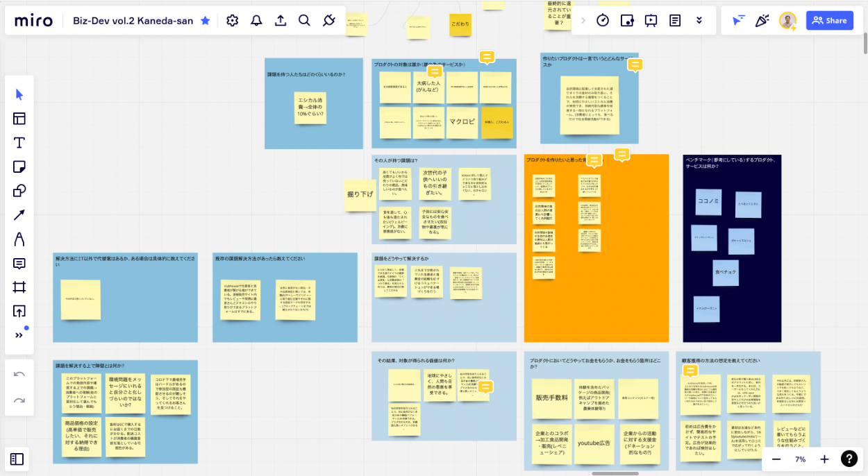868x476 pixels.
Task: Toggle the frames side panel
Action: coord(17,459)
